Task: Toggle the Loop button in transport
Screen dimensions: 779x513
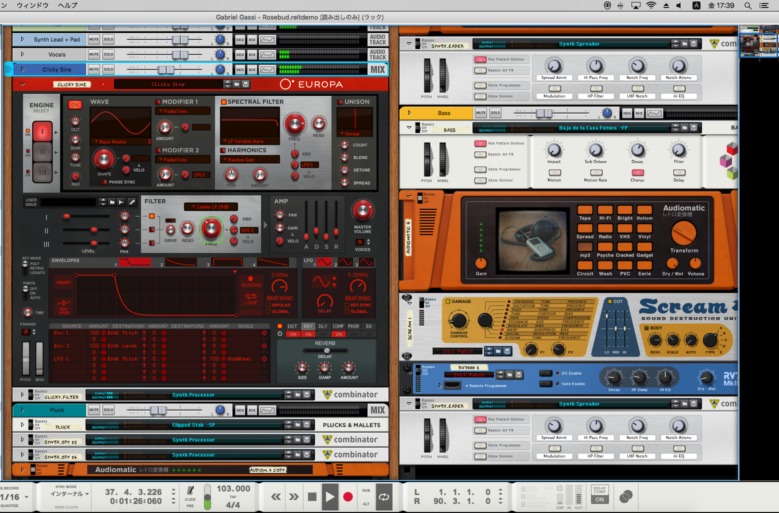Action: coord(384,497)
